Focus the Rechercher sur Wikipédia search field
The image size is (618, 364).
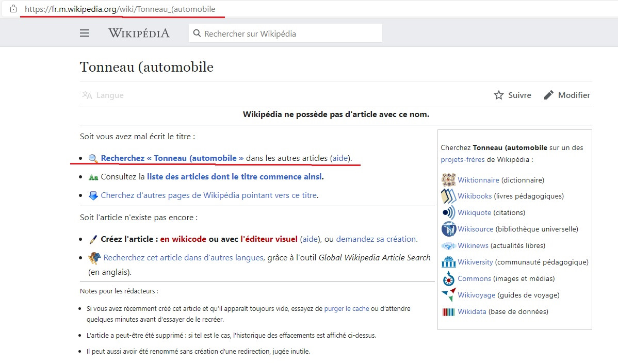click(x=285, y=34)
